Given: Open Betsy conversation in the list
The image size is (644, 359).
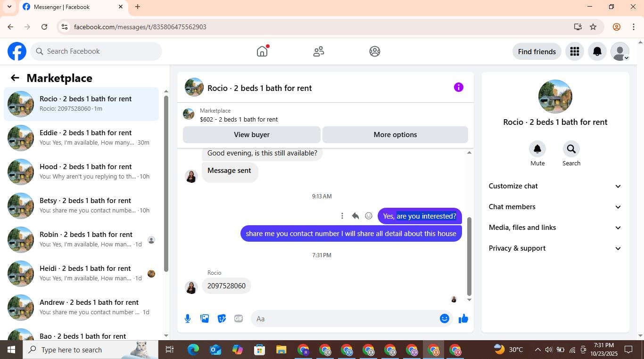Looking at the screenshot, I should pyautogui.click(x=81, y=205).
